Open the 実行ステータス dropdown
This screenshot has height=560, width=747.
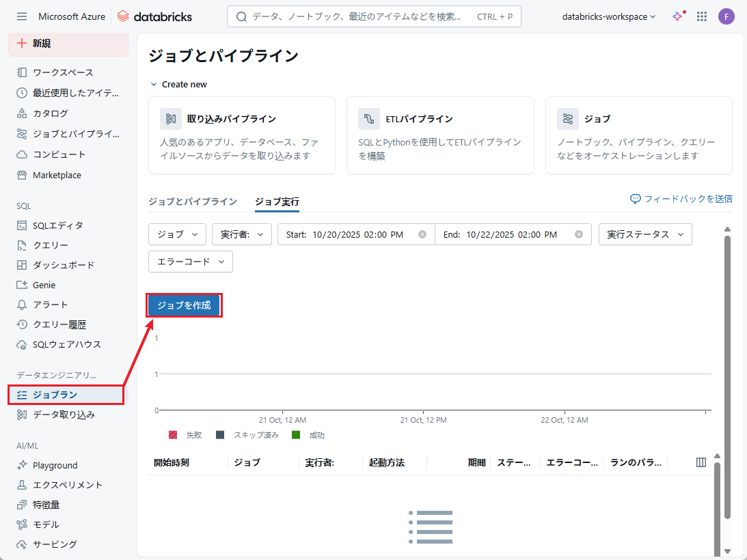[644, 234]
